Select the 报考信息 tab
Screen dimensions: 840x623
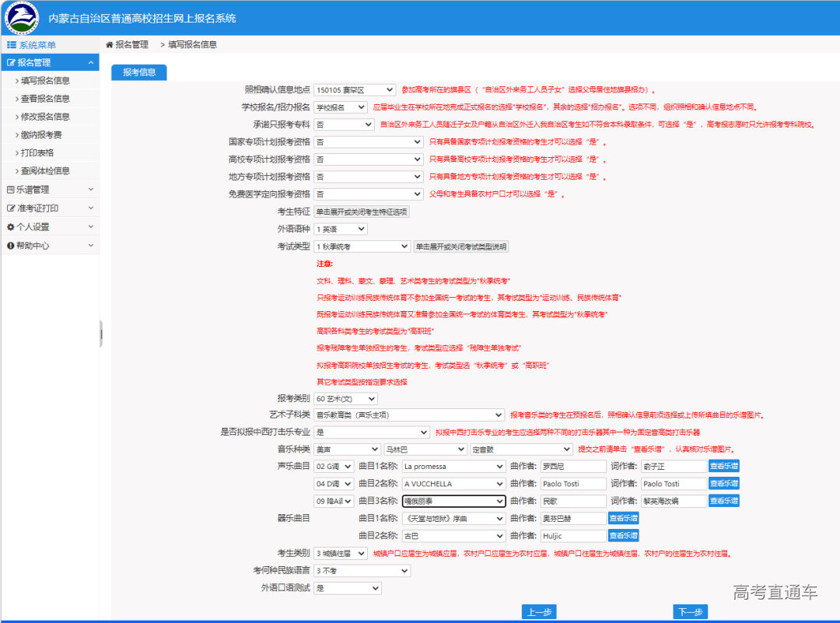pyautogui.click(x=138, y=72)
